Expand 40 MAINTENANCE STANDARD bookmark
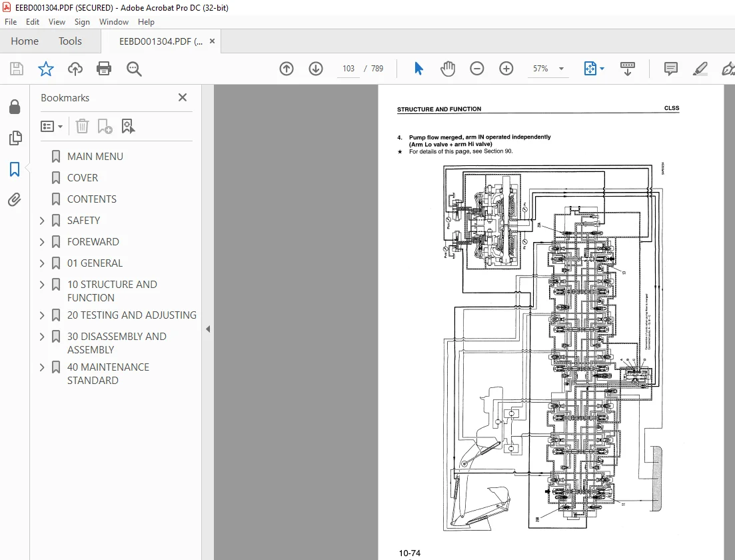This screenshot has height=560, width=735. (42, 367)
